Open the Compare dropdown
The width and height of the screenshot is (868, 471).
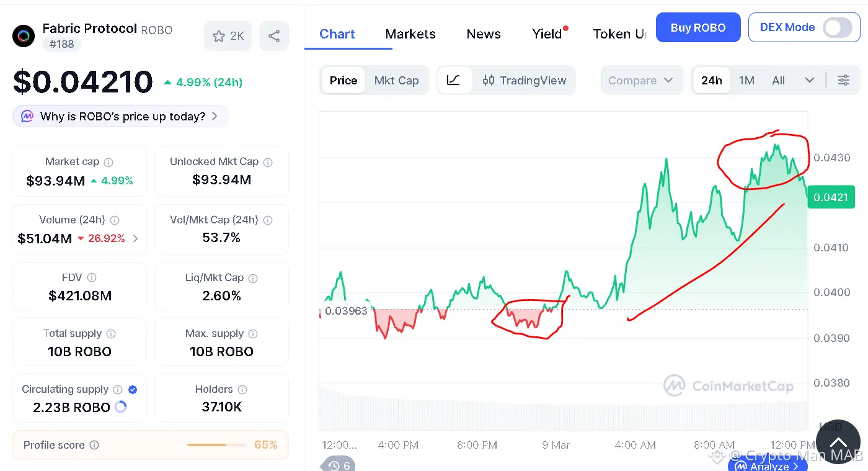pyautogui.click(x=640, y=80)
